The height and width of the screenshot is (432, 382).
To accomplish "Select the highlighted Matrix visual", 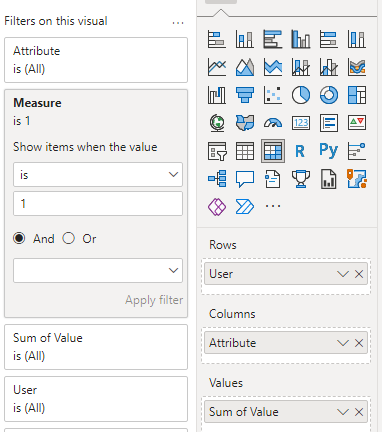I will pyautogui.click(x=273, y=151).
